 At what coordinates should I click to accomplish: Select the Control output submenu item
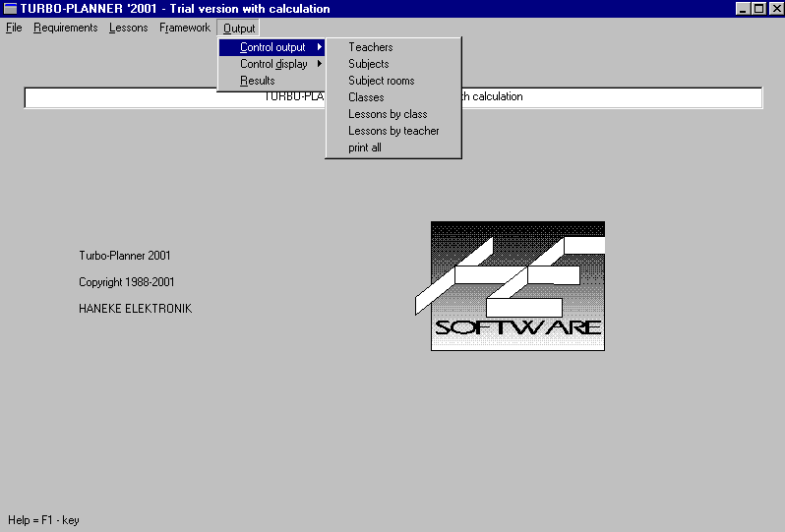pyautogui.click(x=272, y=47)
